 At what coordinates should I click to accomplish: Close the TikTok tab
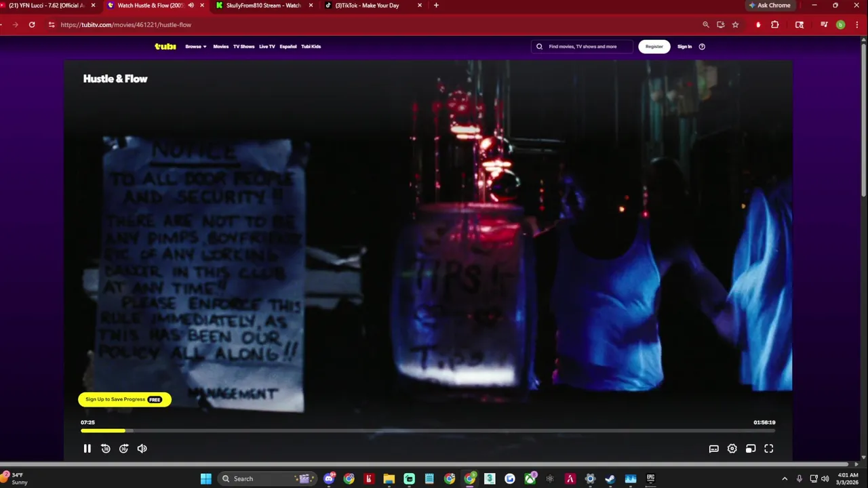(420, 5)
